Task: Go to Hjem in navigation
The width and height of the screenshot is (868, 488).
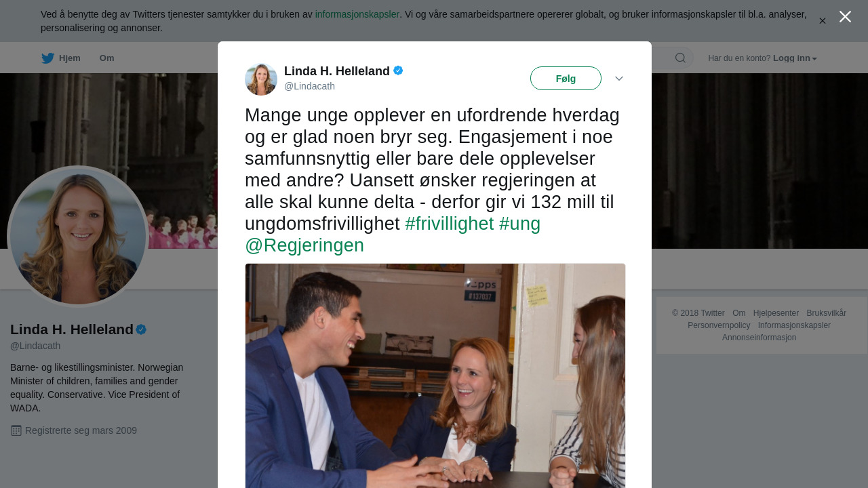Action: (69, 58)
